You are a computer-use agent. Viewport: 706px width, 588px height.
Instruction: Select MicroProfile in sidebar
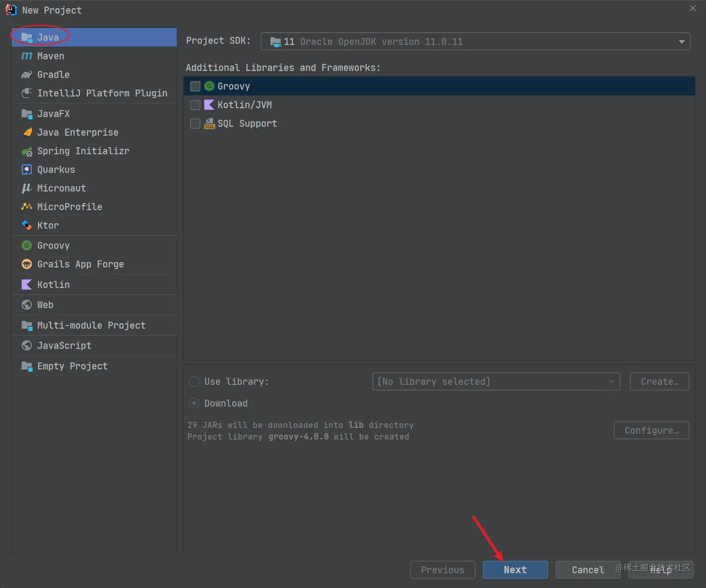coord(94,206)
